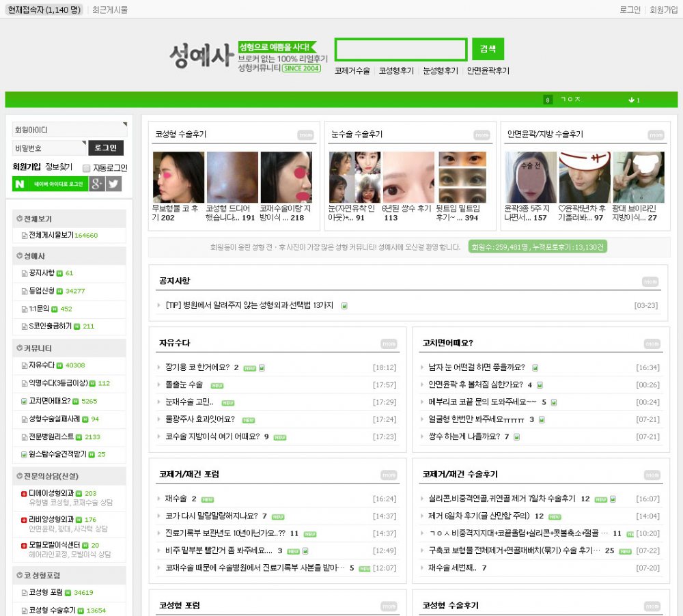Click more icon for 코제거/재건 포럼 section
The height and width of the screenshot is (616, 683).
pos(389,475)
